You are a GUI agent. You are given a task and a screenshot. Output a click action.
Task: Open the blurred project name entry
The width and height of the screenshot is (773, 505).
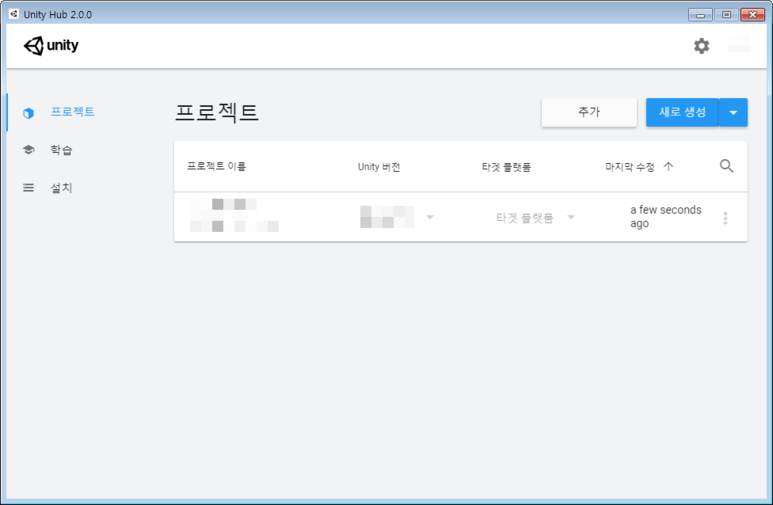[x=234, y=215]
